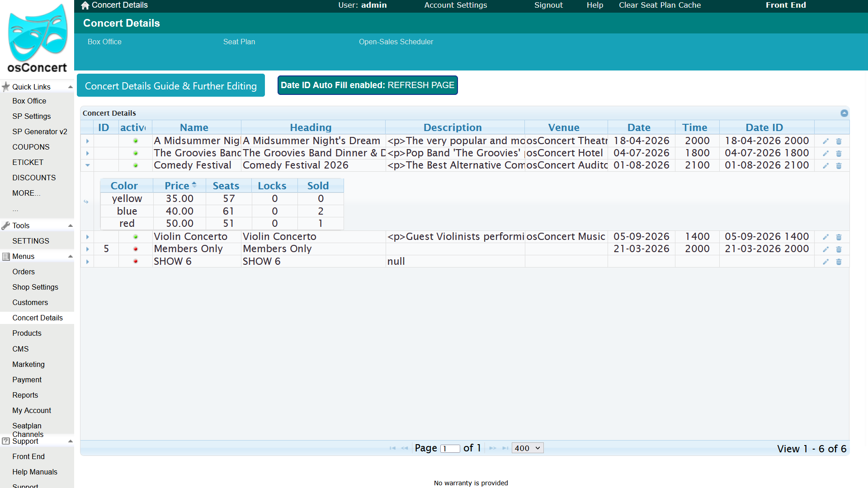868x488 pixels.
Task: Expand the Violin Concerto row subgrid
Action: tap(87, 237)
